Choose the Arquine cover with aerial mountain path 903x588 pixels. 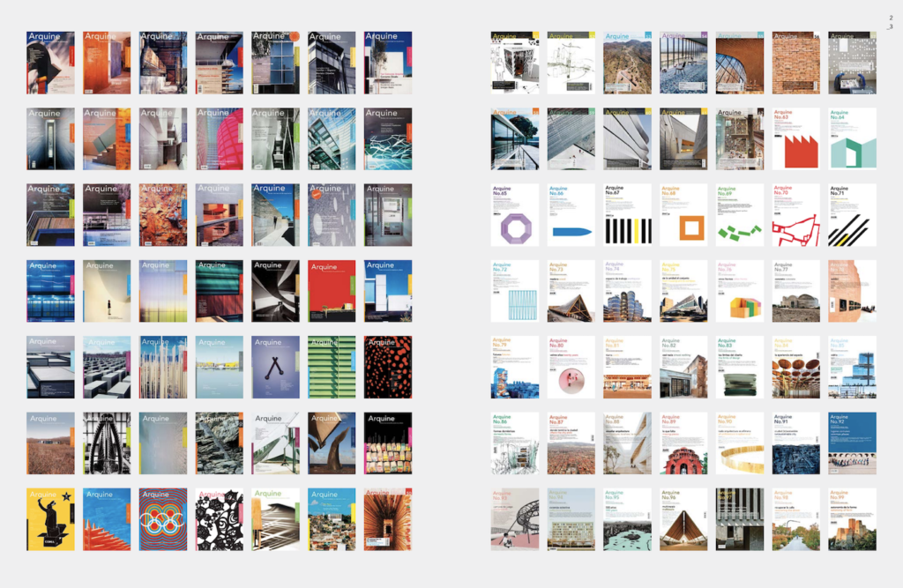628,63
